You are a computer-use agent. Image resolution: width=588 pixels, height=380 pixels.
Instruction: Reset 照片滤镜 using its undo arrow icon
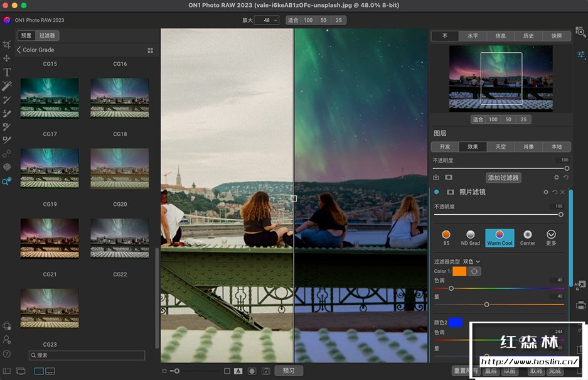[555, 192]
